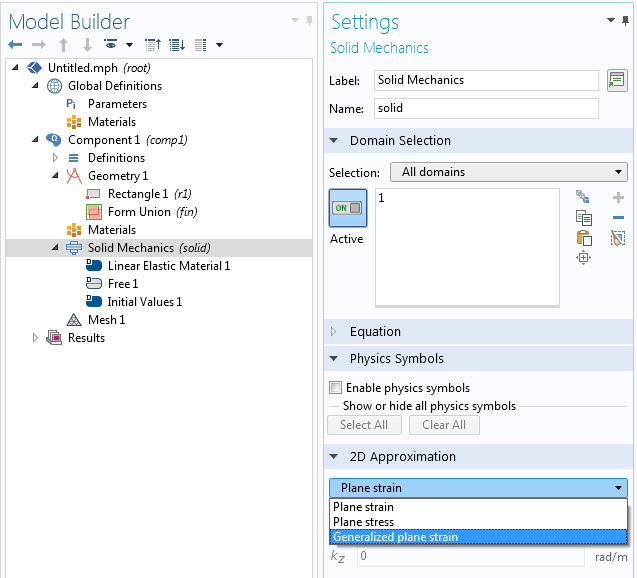This screenshot has height=578, width=637.
Task: Select Linear Elastic Material 1 node
Action: coord(168,266)
